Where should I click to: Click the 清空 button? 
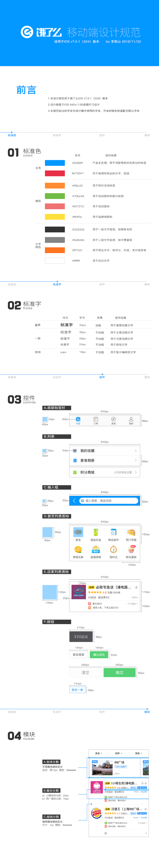click(x=85, y=673)
